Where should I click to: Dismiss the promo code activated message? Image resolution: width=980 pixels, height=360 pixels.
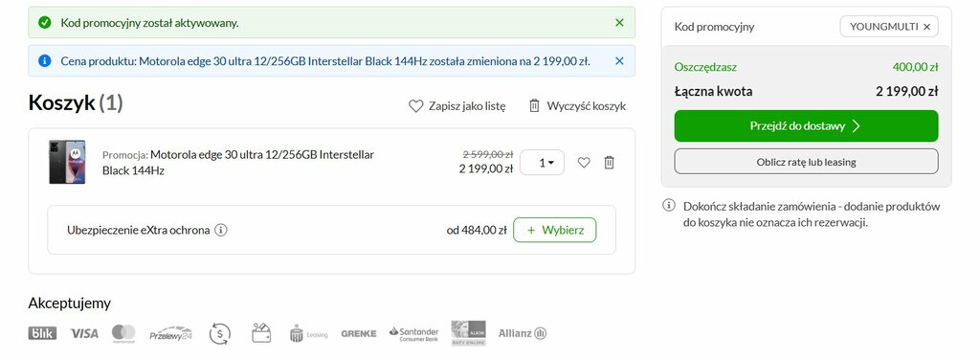(x=619, y=23)
